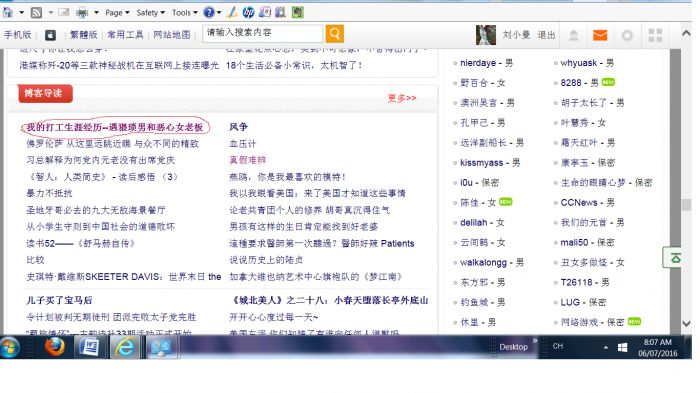Click the four-square grid apps icon
This screenshot has height=393, width=700.
point(655,35)
